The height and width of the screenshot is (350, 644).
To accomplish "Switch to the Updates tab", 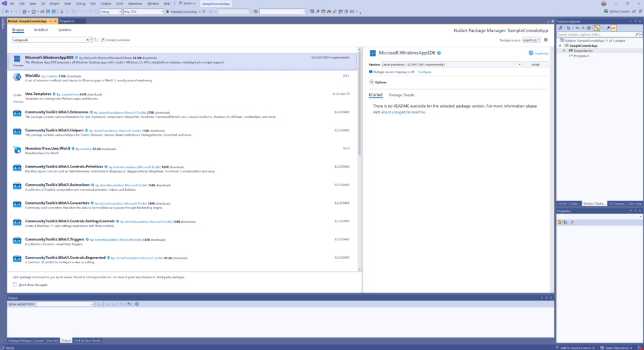I will [64, 30].
